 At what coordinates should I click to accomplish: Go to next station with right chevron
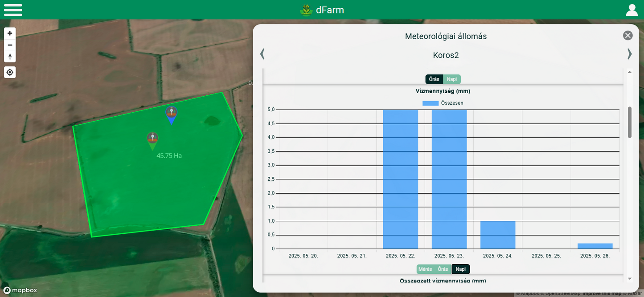[x=629, y=54]
